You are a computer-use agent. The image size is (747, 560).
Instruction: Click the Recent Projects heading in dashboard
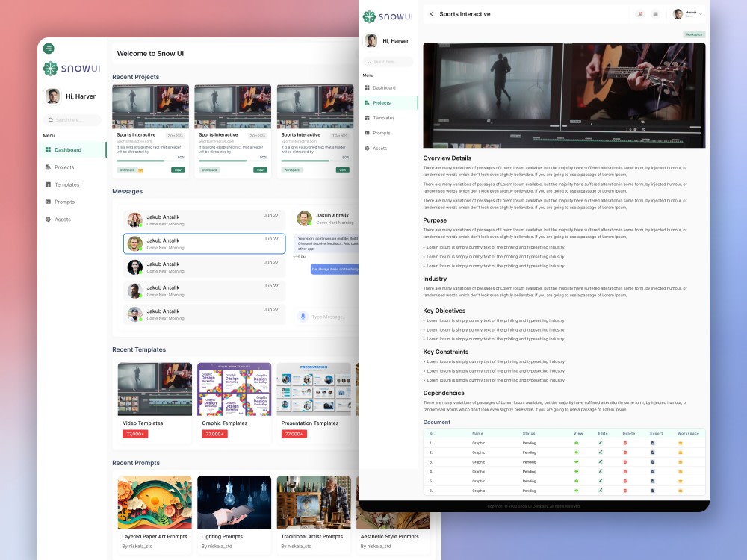click(136, 77)
